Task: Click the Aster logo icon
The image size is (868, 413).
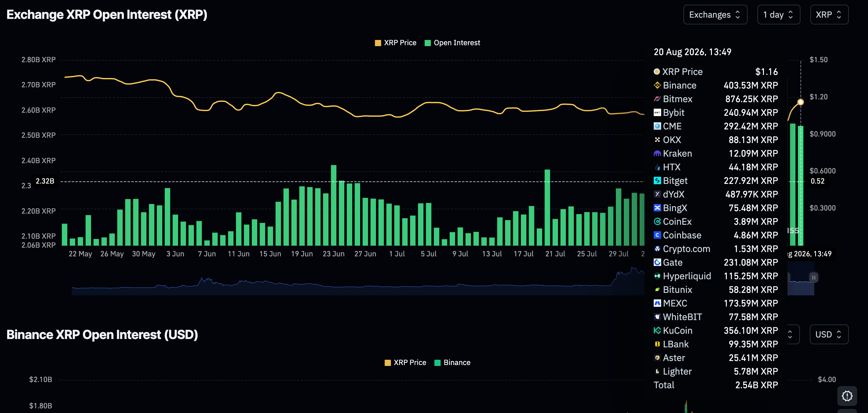Action: point(657,358)
